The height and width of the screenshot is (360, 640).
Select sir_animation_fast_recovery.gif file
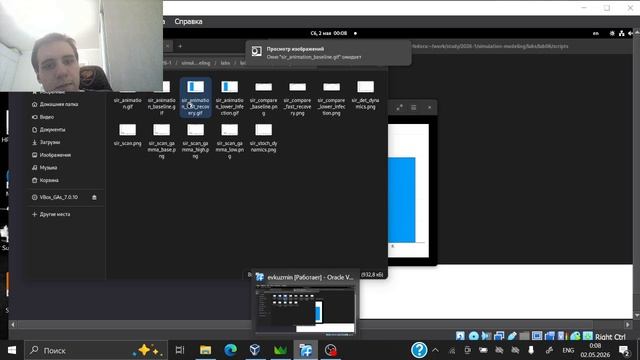click(x=196, y=97)
